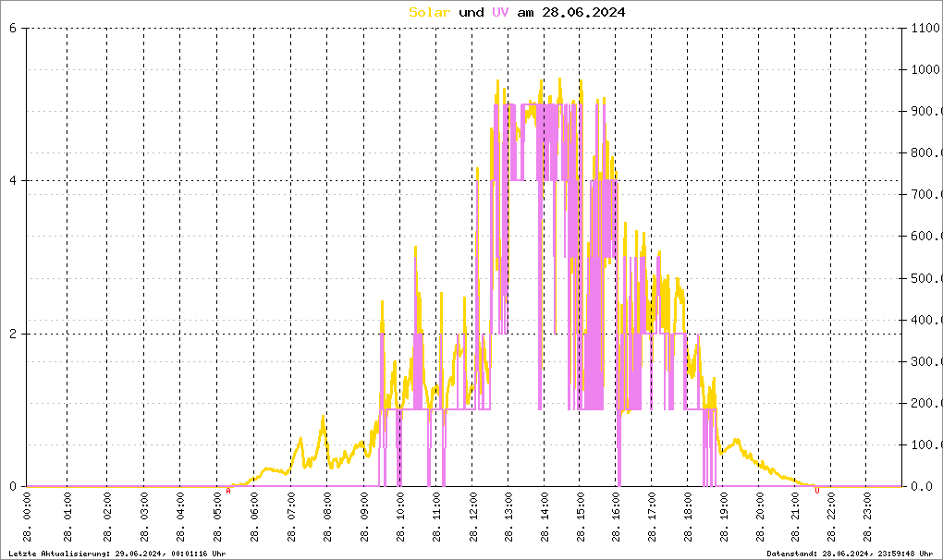Image resolution: width=943 pixels, height=560 pixels.
Task: Click the time label '28. 08:00'
Action: click(327, 517)
